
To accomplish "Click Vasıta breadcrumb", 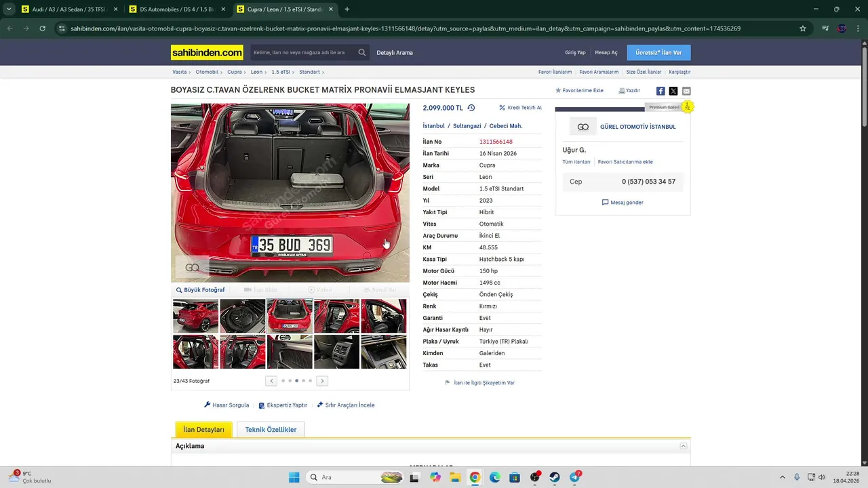I will [x=179, y=72].
